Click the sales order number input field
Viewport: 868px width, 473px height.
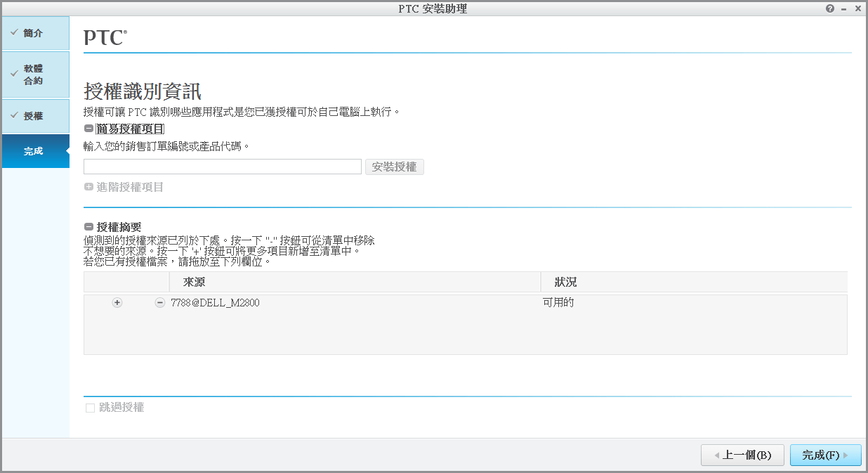(222, 167)
